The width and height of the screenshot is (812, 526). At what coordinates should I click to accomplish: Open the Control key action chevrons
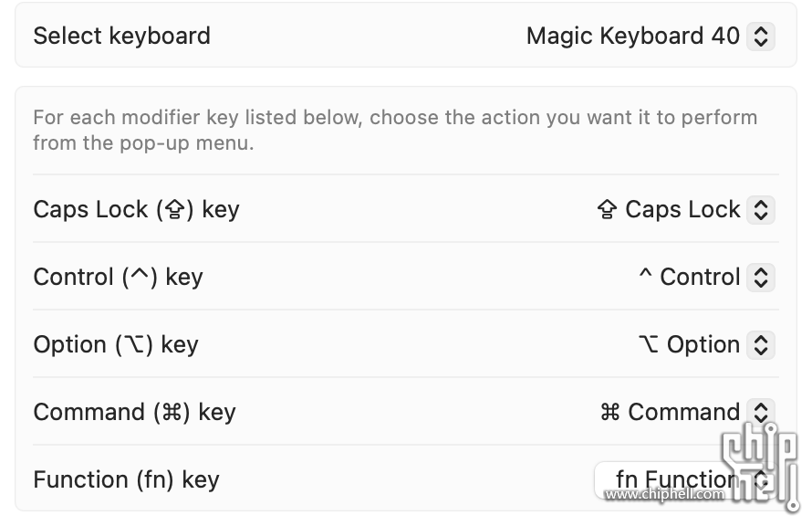[760, 278]
